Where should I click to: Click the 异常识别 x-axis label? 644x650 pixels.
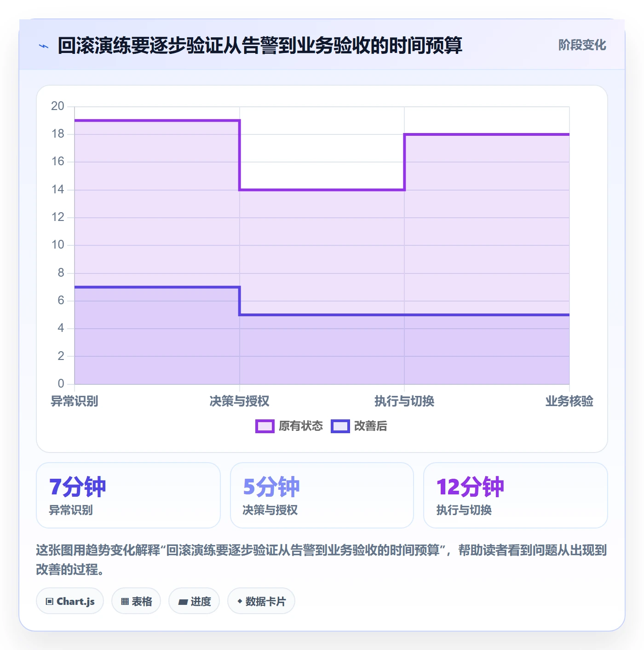point(75,401)
